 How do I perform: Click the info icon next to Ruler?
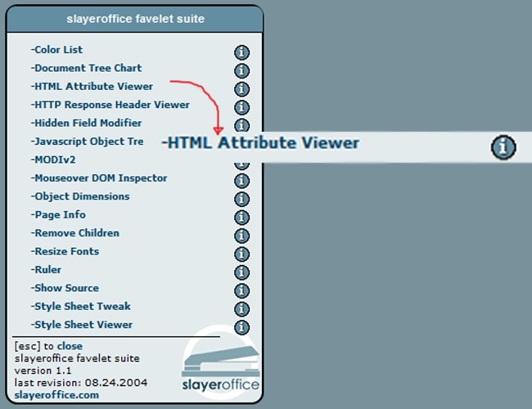[242, 272]
